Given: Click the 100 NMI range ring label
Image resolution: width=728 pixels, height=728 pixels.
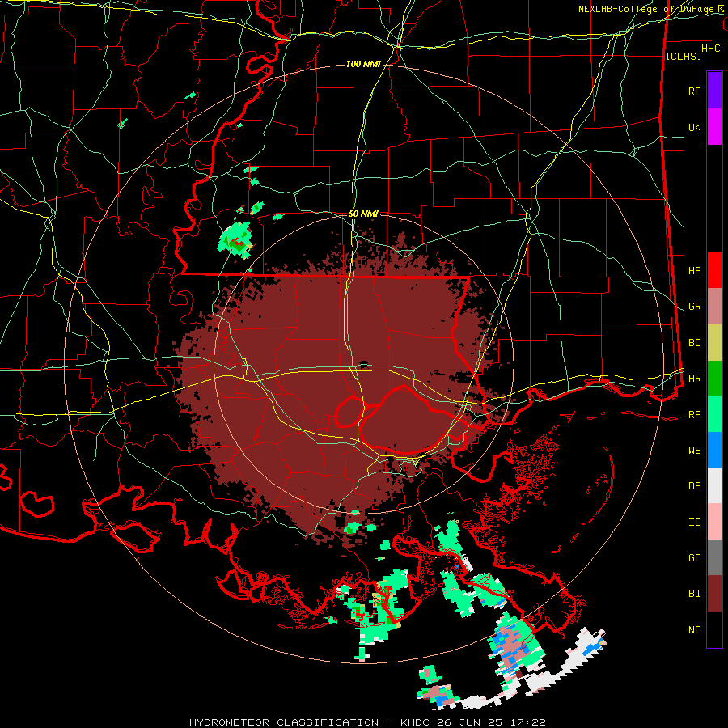Looking at the screenshot, I should [363, 64].
